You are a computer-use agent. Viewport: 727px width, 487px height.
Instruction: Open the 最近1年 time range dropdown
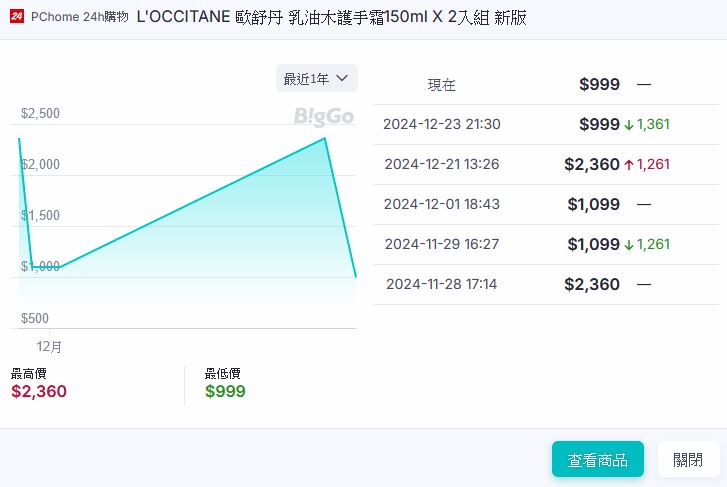click(316, 78)
